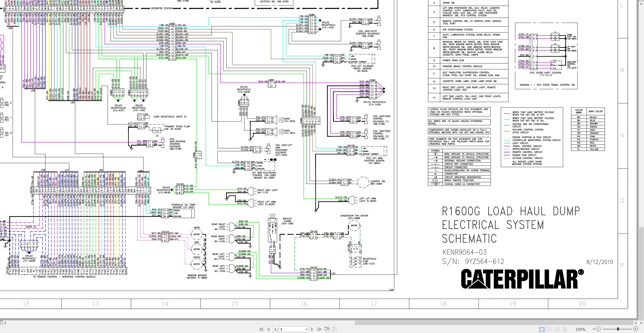
Task: Click the CATERPILLAR logo
Action: point(522,279)
